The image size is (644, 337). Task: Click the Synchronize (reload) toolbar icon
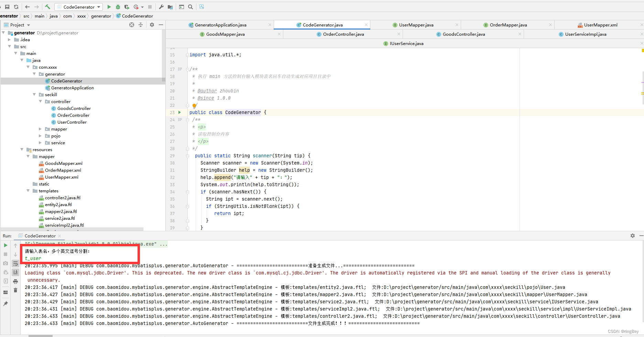(16, 7)
